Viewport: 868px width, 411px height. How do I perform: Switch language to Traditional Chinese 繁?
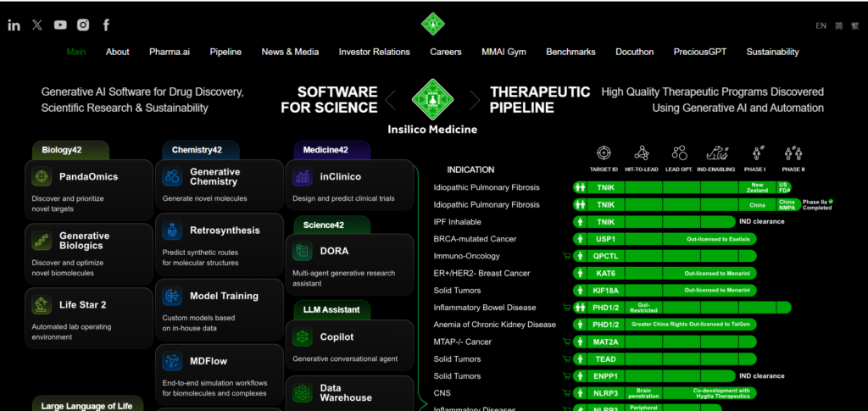coord(854,25)
